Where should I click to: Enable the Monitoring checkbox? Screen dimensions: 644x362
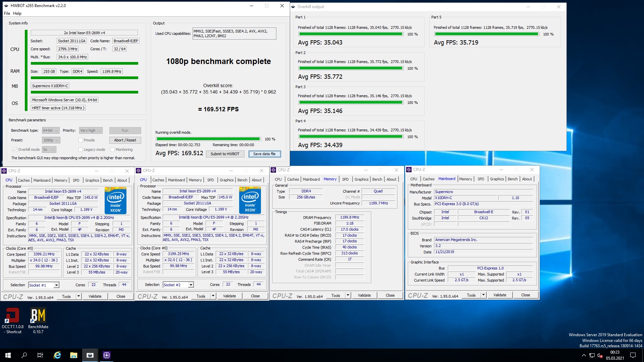pos(113,149)
